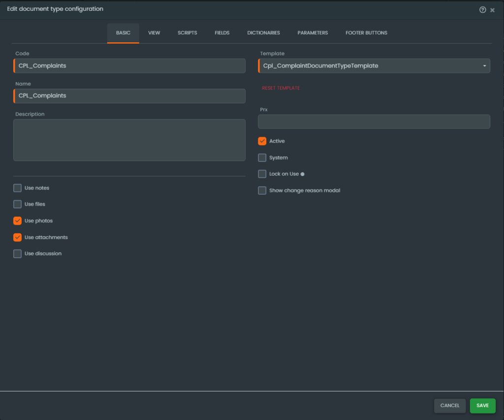Click the Lock on Use info icon
Viewport: 504px width, 420px height.
302,174
